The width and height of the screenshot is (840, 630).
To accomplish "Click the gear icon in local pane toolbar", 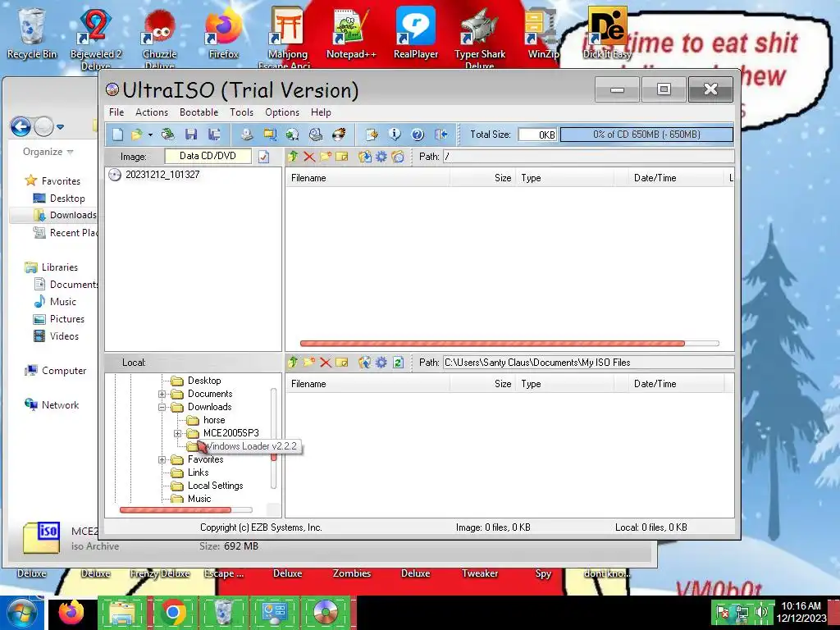I will click(x=381, y=363).
